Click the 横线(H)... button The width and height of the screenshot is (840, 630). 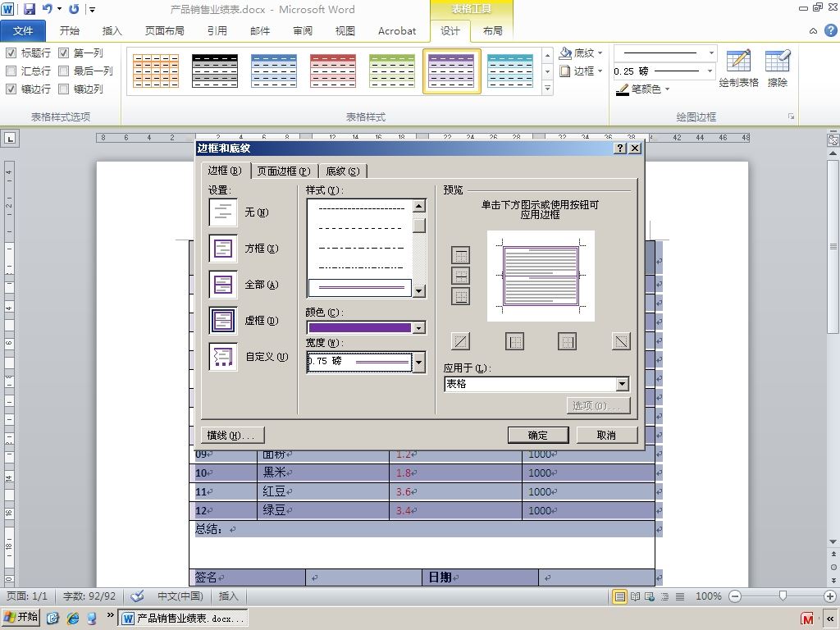pos(232,435)
